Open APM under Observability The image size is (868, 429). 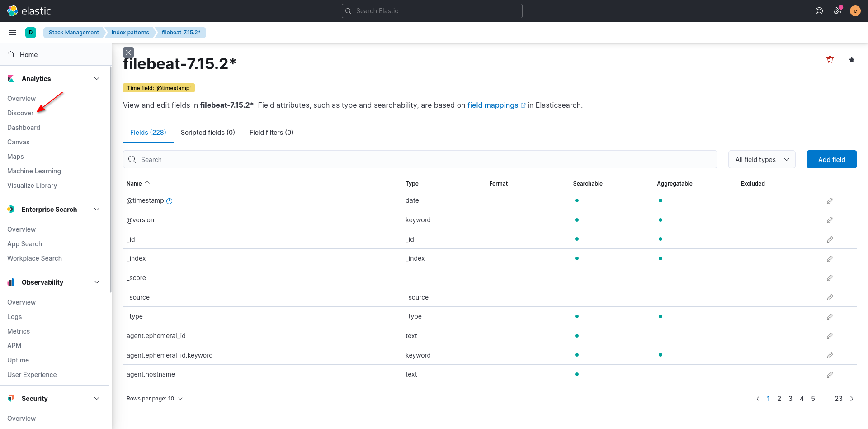14,346
